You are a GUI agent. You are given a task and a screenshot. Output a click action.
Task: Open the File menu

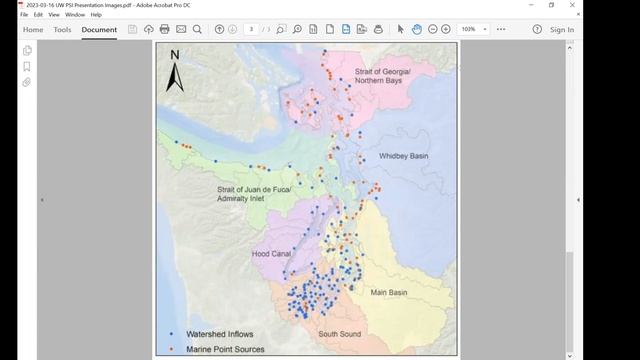[24, 15]
